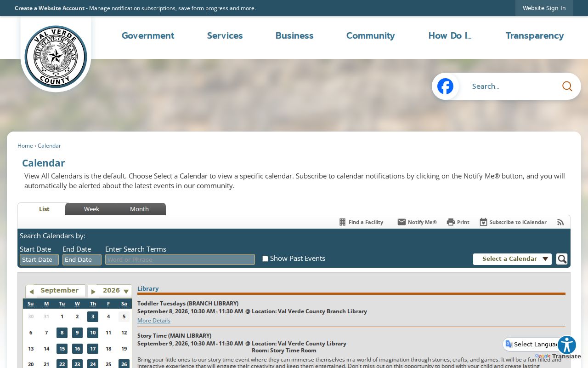Open the Select a Calendar dropdown
Screen dimensions: 588x368
coord(512,259)
